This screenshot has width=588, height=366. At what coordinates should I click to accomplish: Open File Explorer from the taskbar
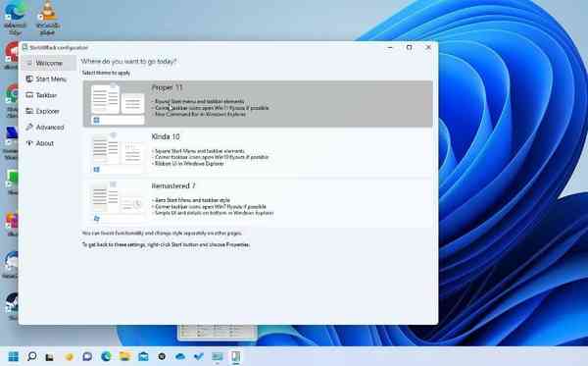124,356
